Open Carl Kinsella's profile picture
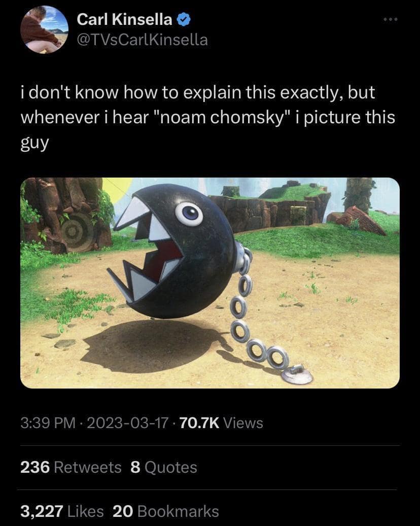 (x=44, y=29)
